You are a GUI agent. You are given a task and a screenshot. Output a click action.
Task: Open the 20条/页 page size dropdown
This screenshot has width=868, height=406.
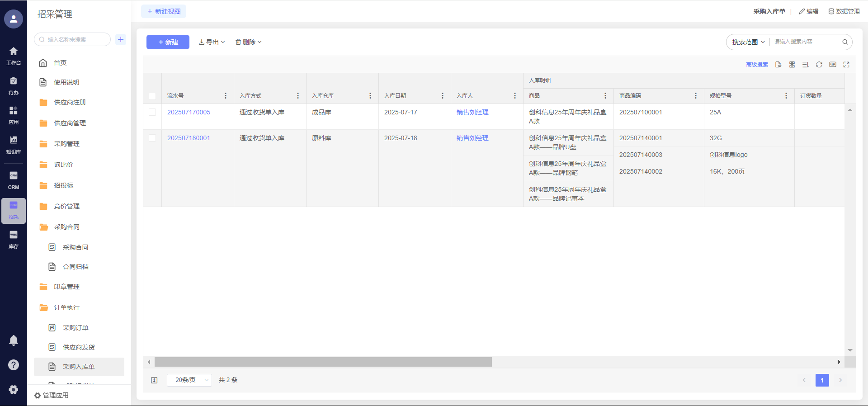tap(189, 380)
